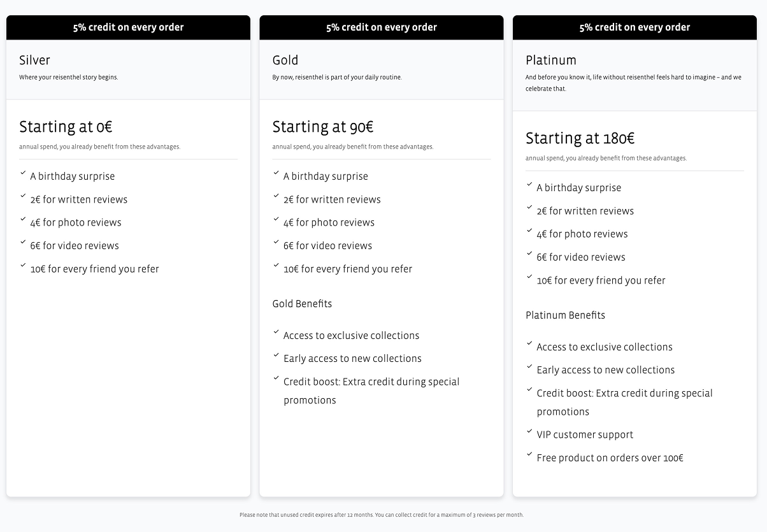Screen dimensions: 767x532
Task: Click the checkmark by Platinum's free product benefit
Action: [529, 454]
